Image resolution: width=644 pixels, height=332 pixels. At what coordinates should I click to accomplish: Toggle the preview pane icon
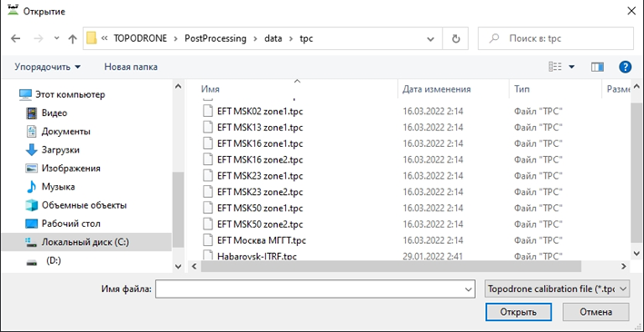598,67
